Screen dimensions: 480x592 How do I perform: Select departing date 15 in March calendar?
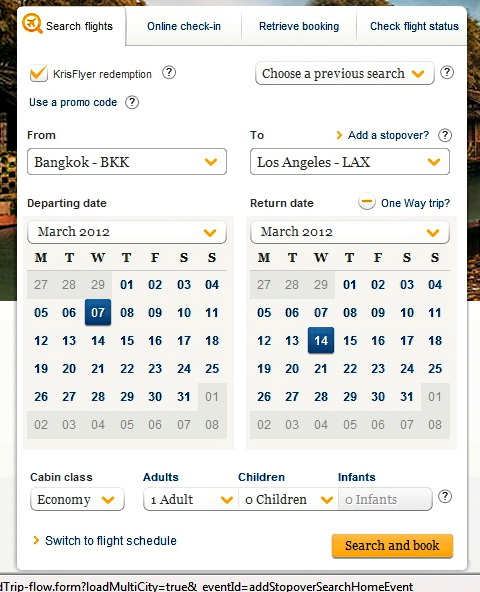127,341
